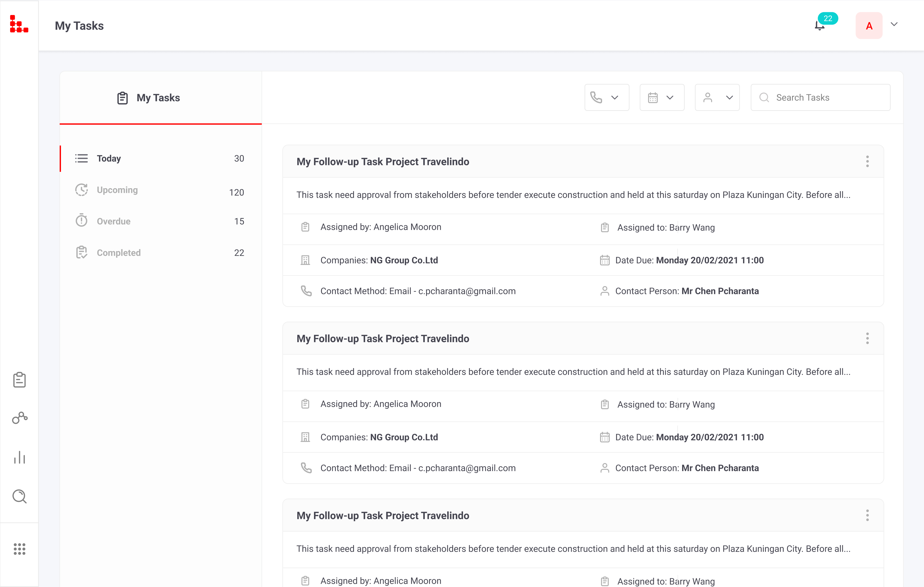
Task: Open options menu of first Travelindo task
Action: 867,161
